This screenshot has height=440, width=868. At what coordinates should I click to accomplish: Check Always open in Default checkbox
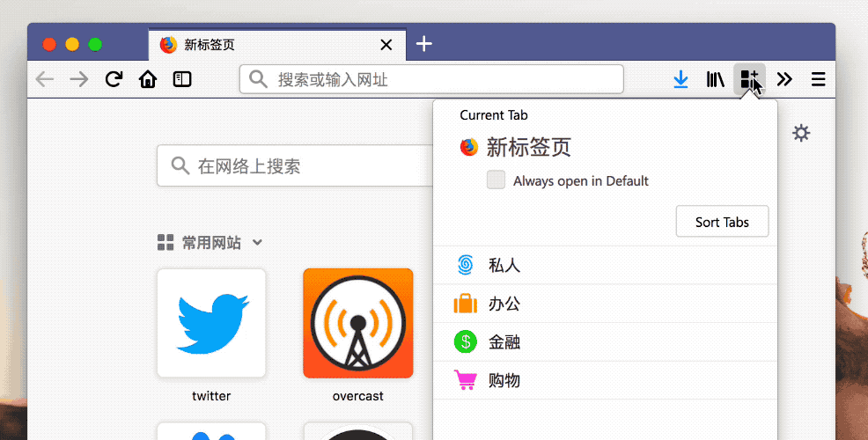tap(496, 180)
